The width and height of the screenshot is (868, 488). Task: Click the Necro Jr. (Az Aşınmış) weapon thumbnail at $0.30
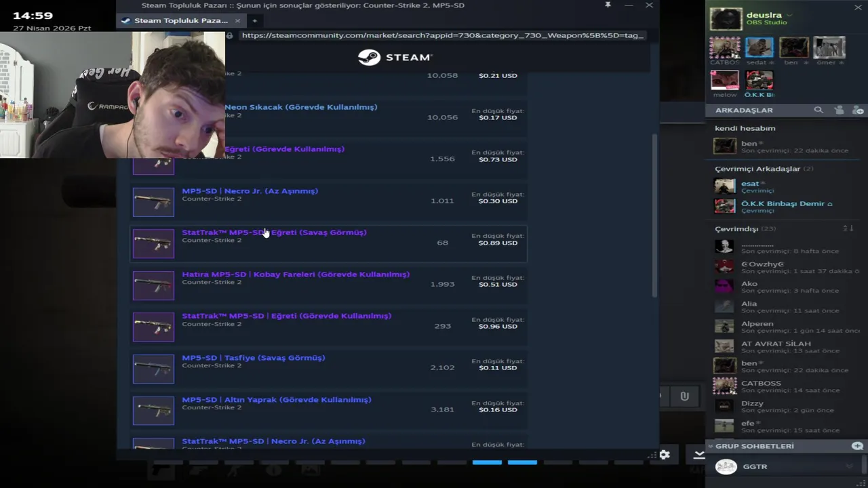click(153, 202)
